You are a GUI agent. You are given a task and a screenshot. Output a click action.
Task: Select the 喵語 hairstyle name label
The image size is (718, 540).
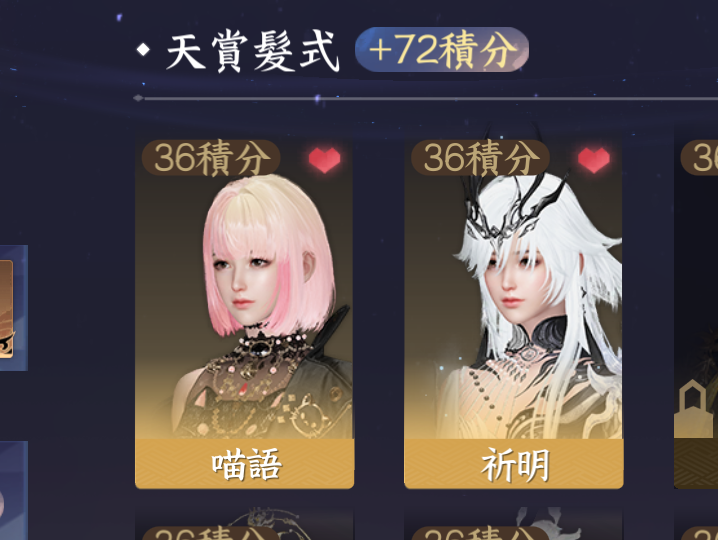(245, 464)
